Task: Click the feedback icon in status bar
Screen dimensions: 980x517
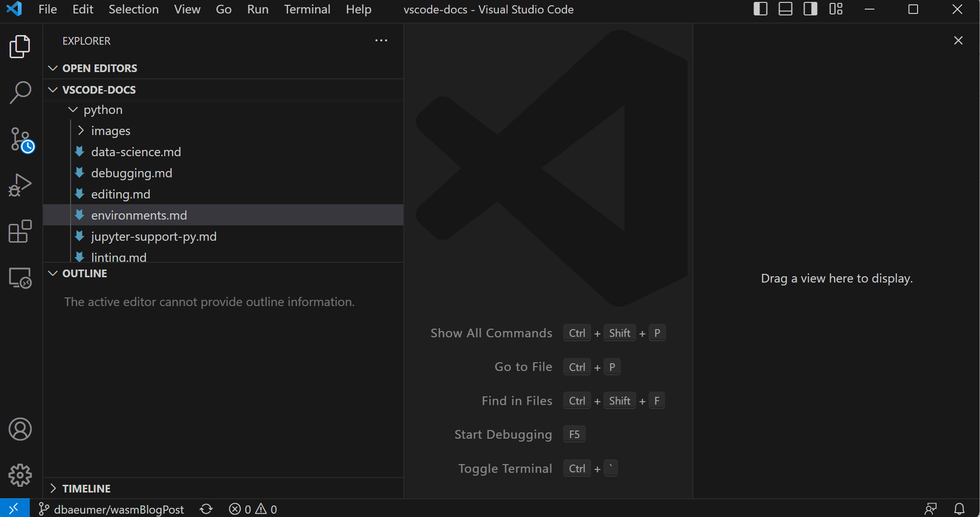Action: coord(931,509)
